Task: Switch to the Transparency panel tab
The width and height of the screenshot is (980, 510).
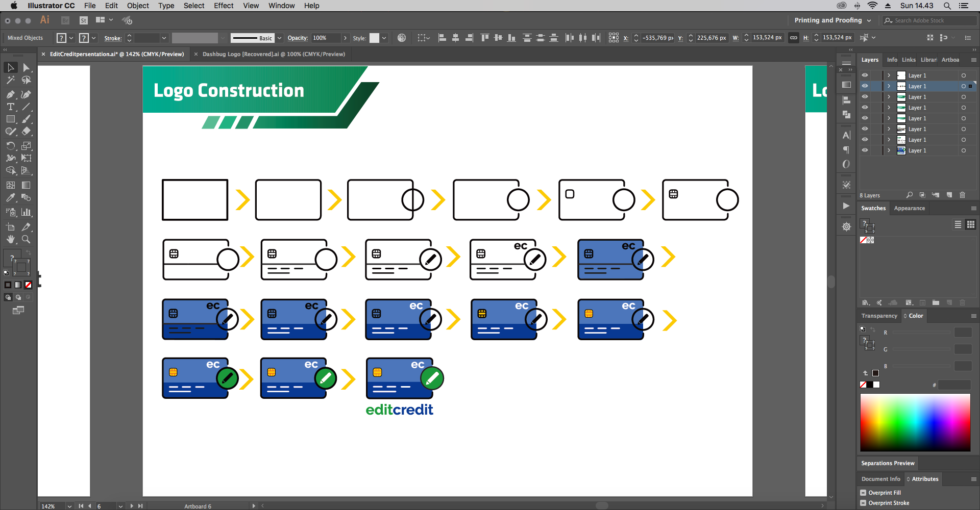Action: (x=879, y=316)
